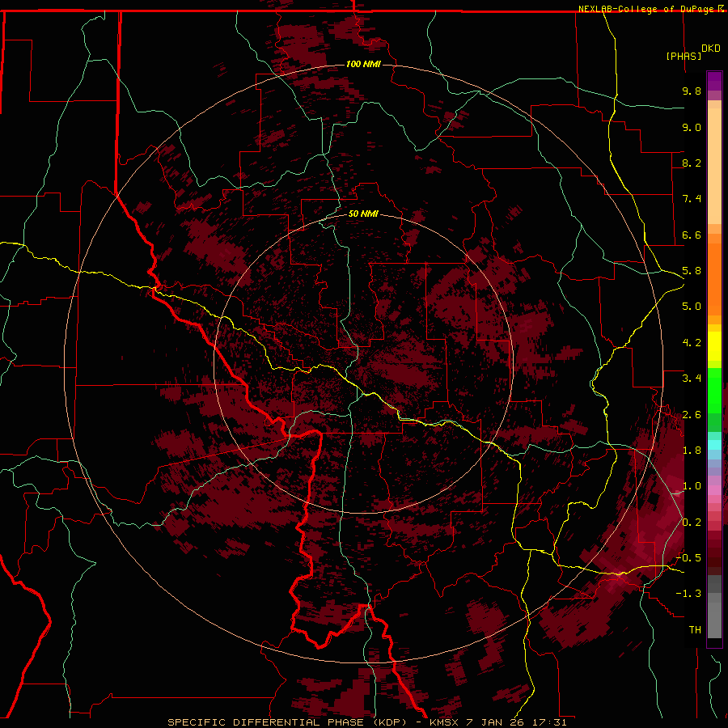Screen dimensions: 728x728
Task: Click the 6.6 legend value
Action: 692,235
